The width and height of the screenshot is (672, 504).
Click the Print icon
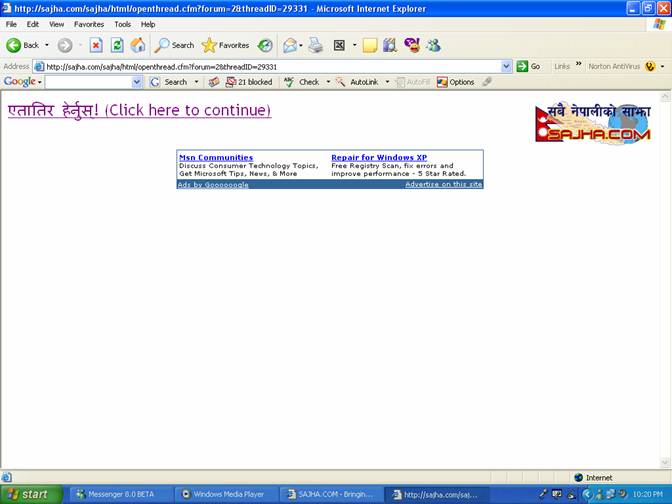[316, 45]
